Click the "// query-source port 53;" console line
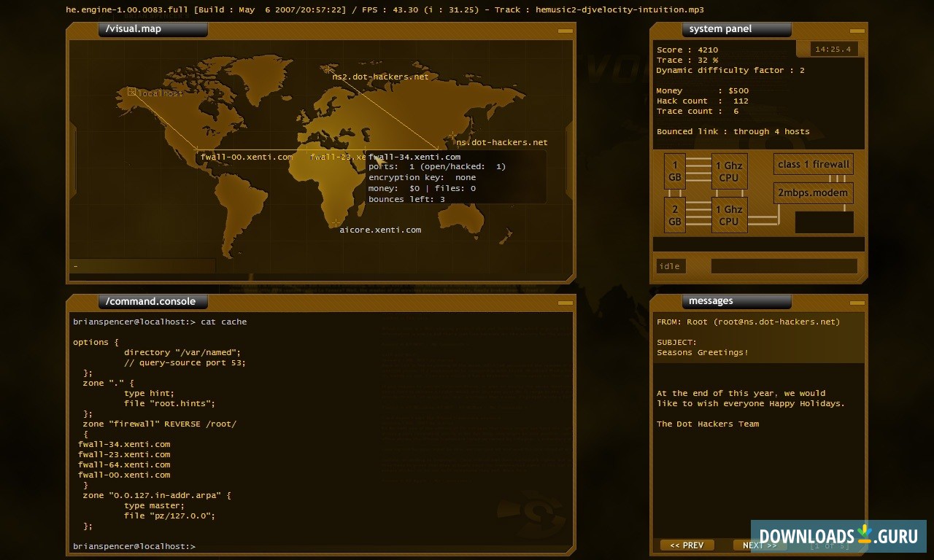934x560 pixels. 185,362
